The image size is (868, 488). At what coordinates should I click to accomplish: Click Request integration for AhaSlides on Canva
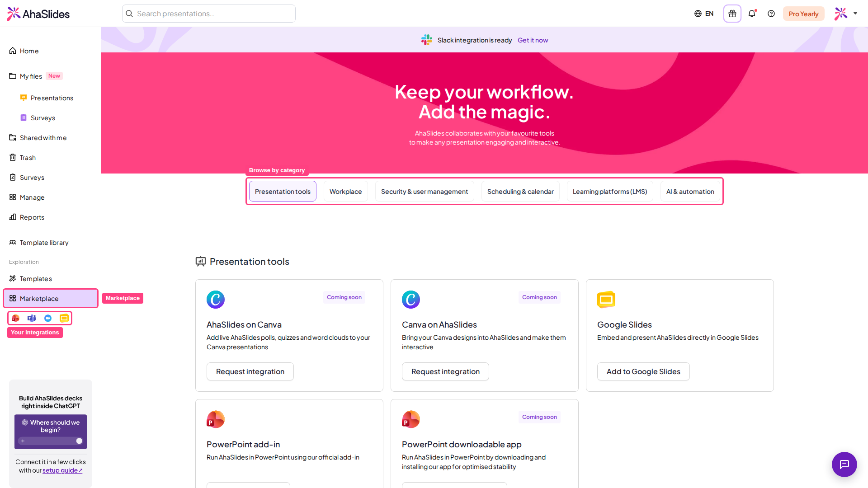(x=250, y=371)
